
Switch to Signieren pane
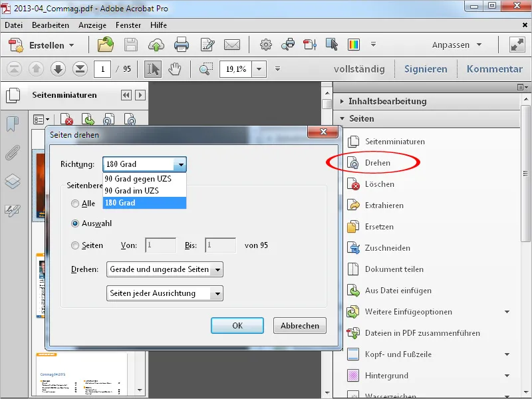pos(426,69)
